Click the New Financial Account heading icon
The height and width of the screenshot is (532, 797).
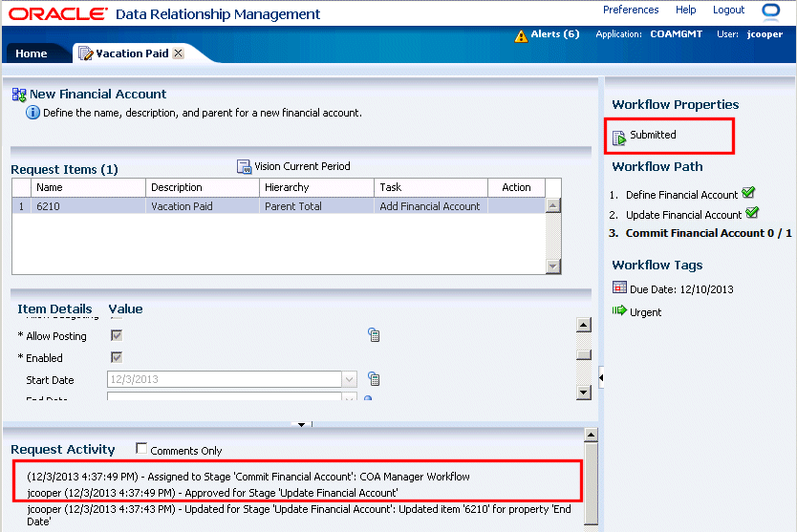19,95
